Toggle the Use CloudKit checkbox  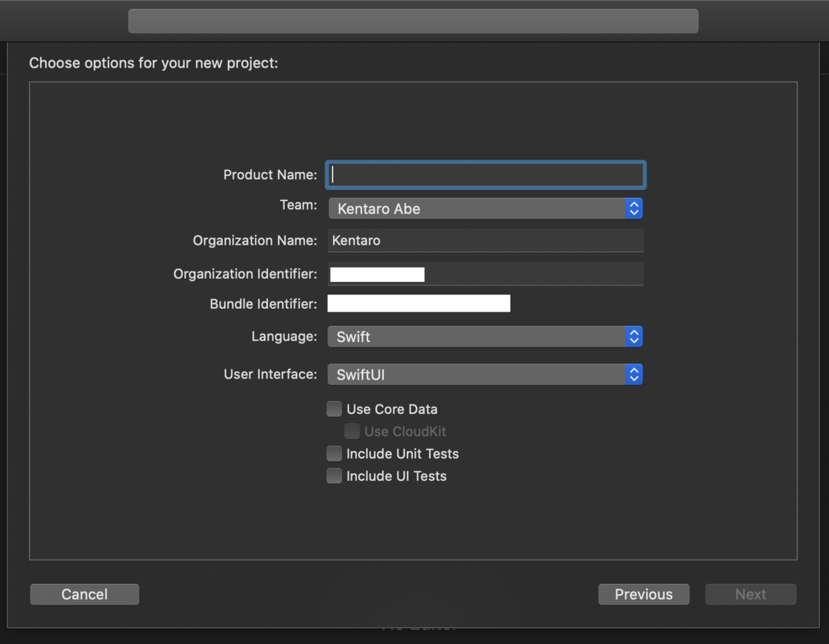pos(352,431)
